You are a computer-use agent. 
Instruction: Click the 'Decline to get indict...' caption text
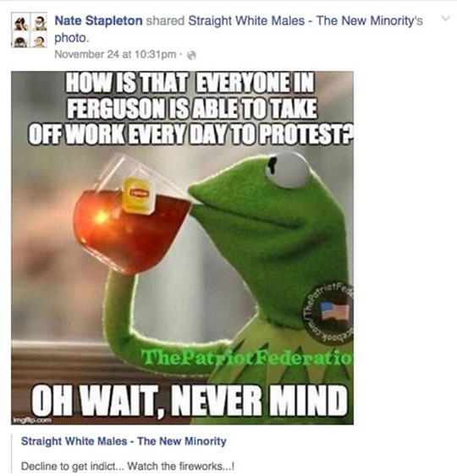pos(128,466)
